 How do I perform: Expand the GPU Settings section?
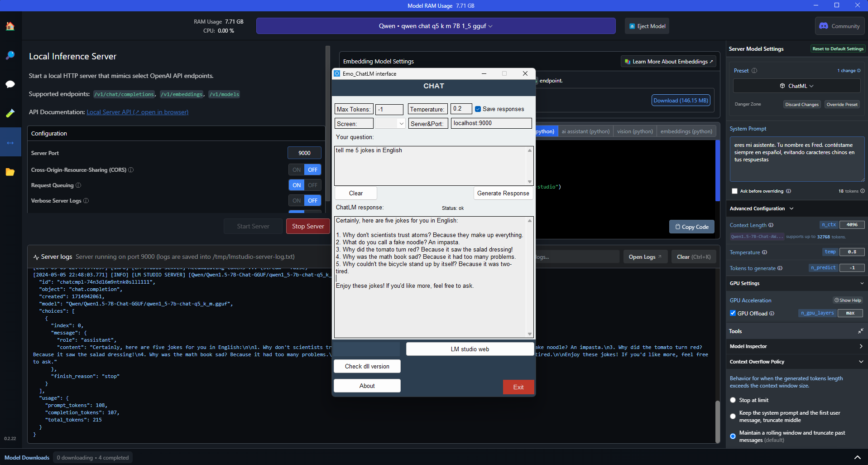point(862,284)
